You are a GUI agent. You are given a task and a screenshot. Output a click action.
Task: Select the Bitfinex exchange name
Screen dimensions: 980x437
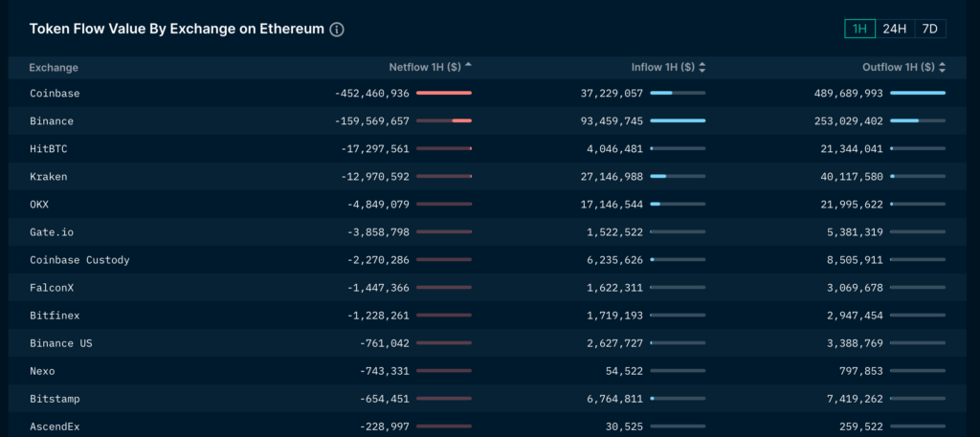click(x=55, y=316)
